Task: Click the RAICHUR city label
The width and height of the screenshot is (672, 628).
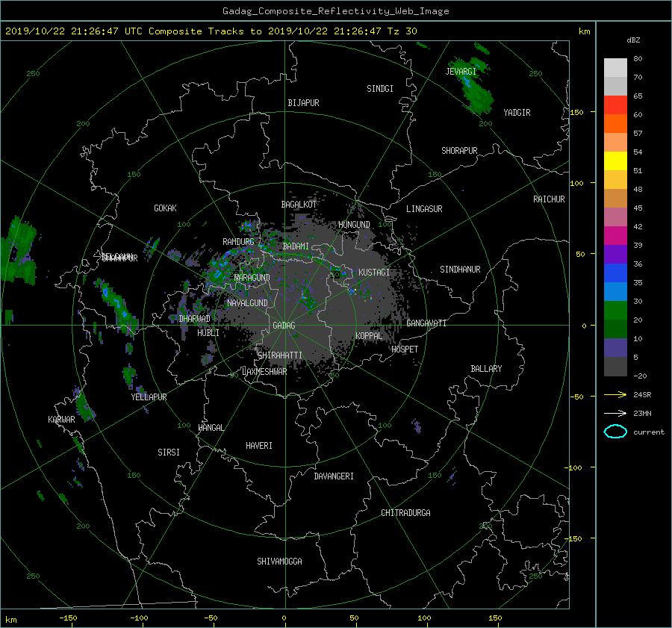Action: point(549,199)
